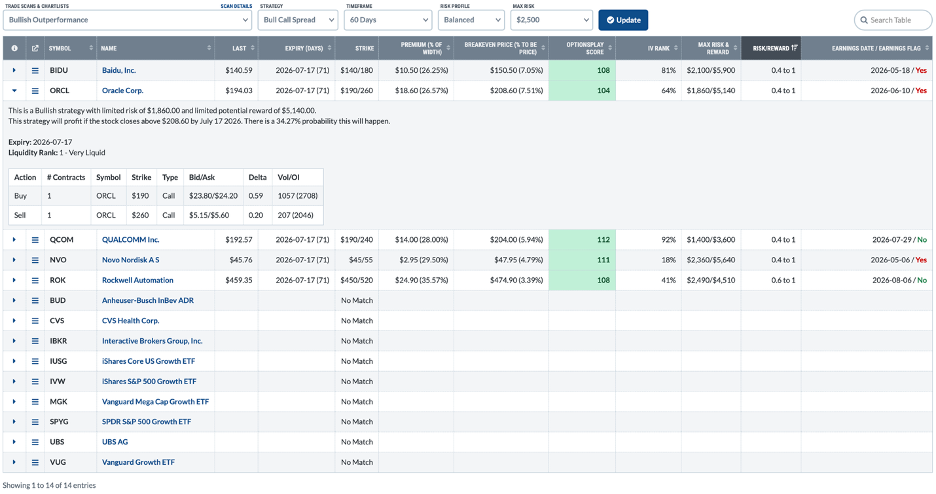Click the search magnifier icon in Search Table
This screenshot has width=936, height=494.
[864, 20]
